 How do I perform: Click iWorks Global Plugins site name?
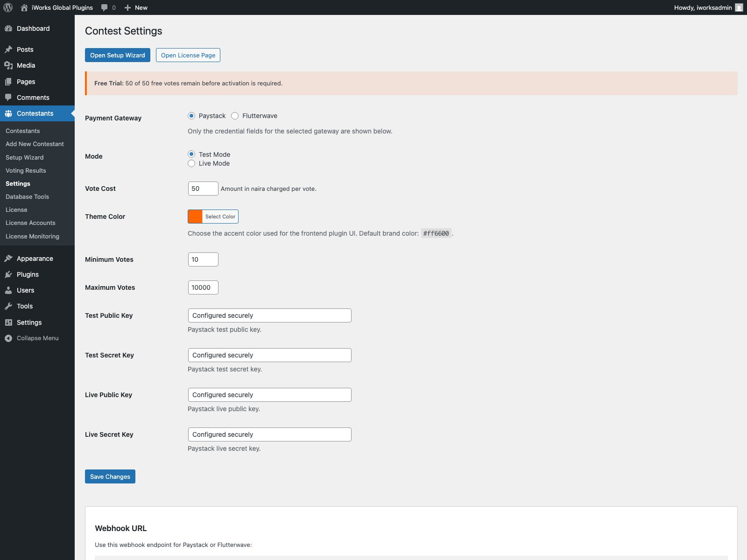[x=62, y=7]
